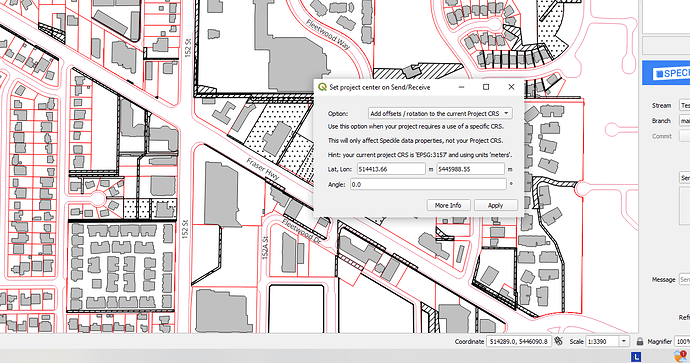The height and width of the screenshot is (363, 690).
Task: Maximize the Set project center dialog
Action: (486, 87)
